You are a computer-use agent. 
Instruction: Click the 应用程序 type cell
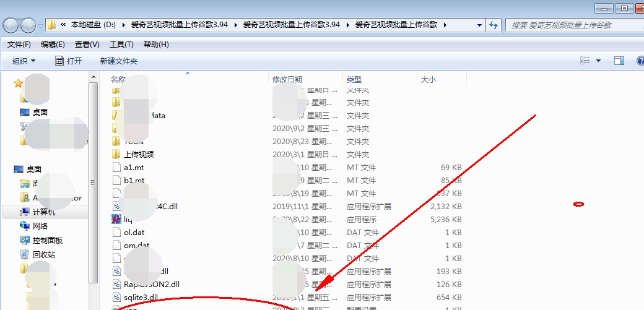(362, 219)
